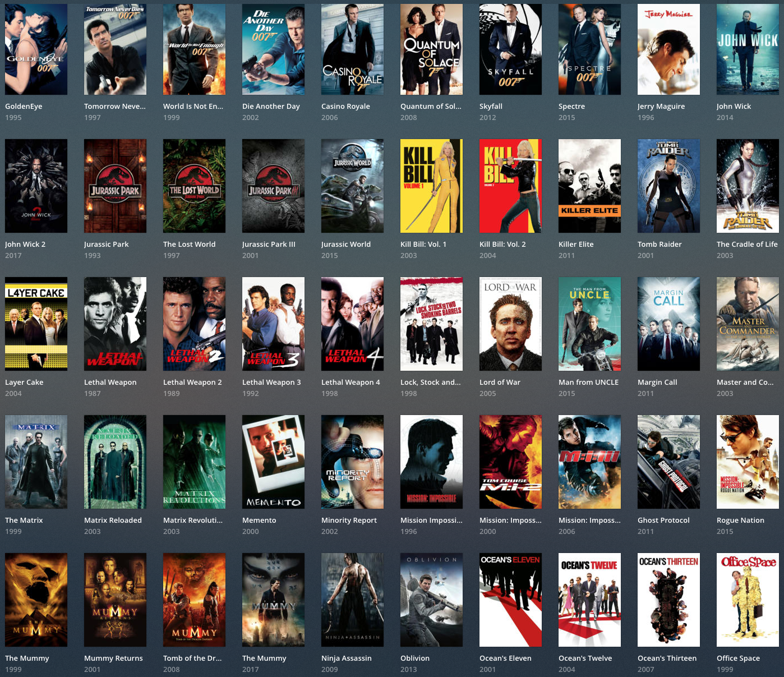
Task: Open the Quantum of Solace poster
Action: coord(431,48)
